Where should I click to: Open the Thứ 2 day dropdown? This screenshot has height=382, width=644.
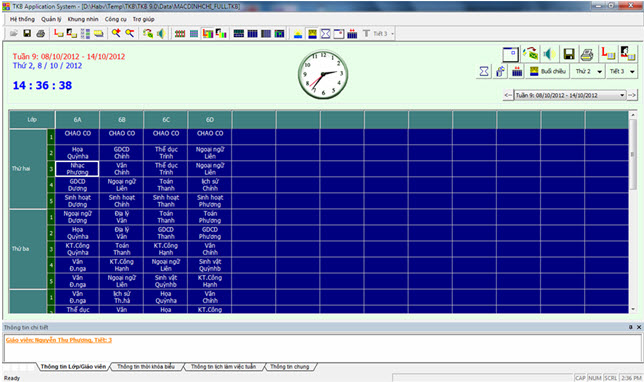click(588, 71)
